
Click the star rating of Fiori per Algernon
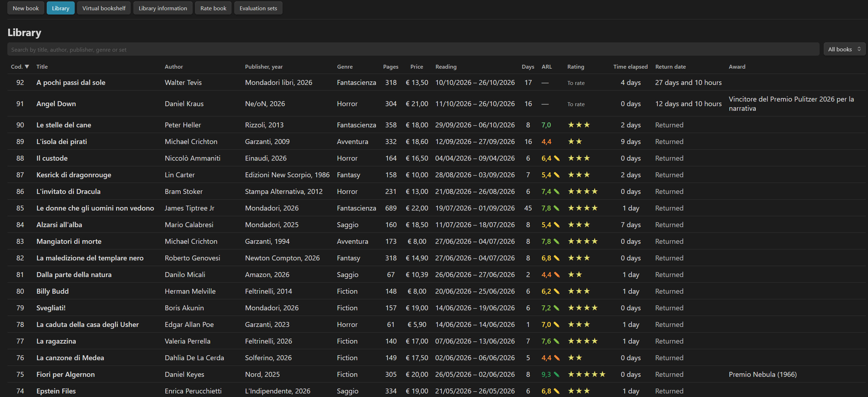[587, 374]
